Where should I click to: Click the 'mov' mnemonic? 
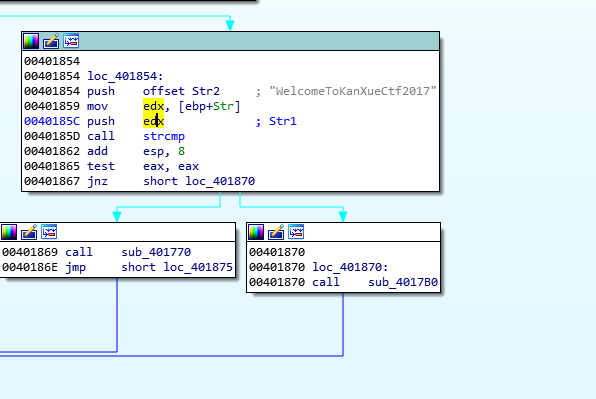97,106
